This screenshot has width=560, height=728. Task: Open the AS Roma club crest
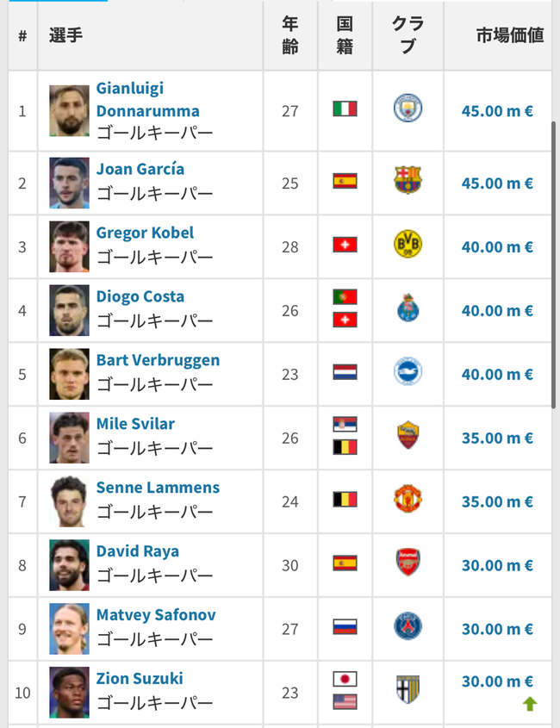pos(408,435)
